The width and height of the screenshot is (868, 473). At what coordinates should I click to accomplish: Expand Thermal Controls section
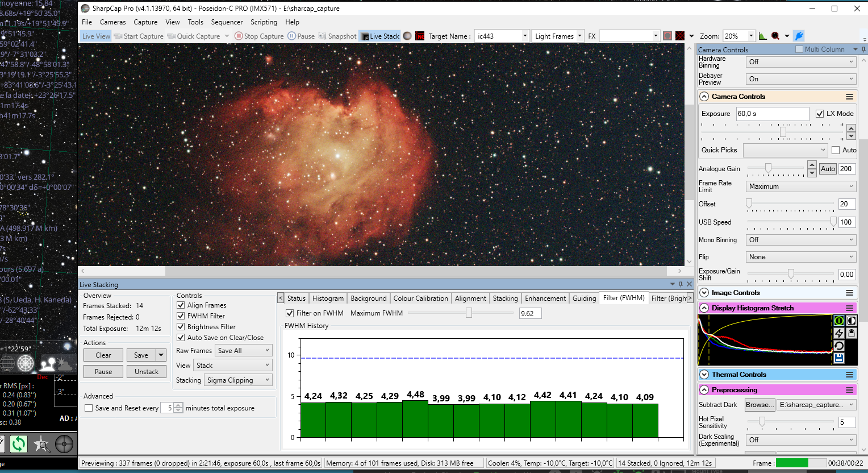[x=704, y=375]
